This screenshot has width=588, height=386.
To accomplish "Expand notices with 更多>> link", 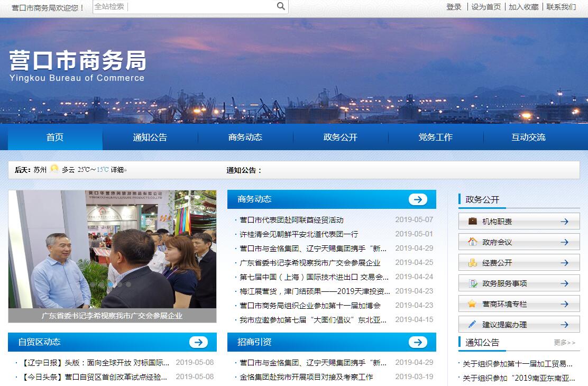I will (564, 343).
